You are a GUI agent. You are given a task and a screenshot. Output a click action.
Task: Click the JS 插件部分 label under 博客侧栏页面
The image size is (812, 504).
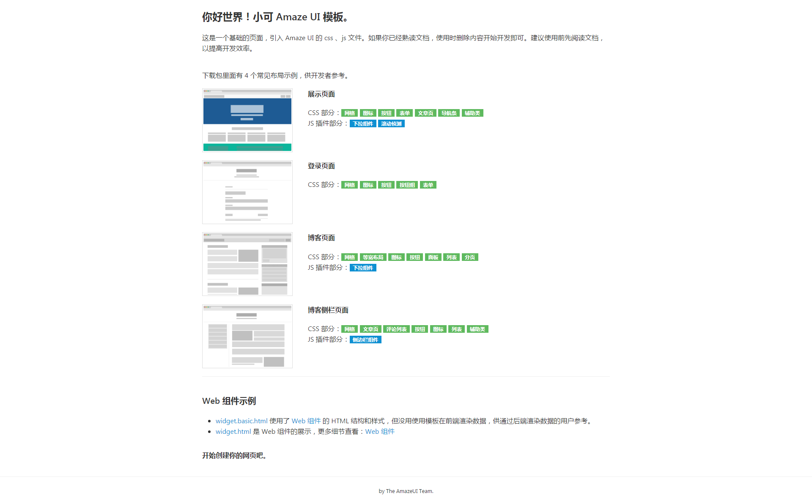pyautogui.click(x=328, y=340)
